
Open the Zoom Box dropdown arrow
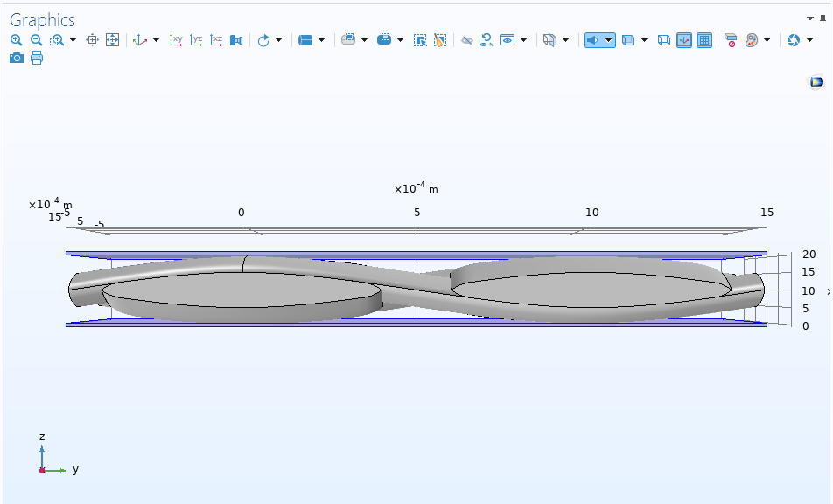[x=73, y=40]
